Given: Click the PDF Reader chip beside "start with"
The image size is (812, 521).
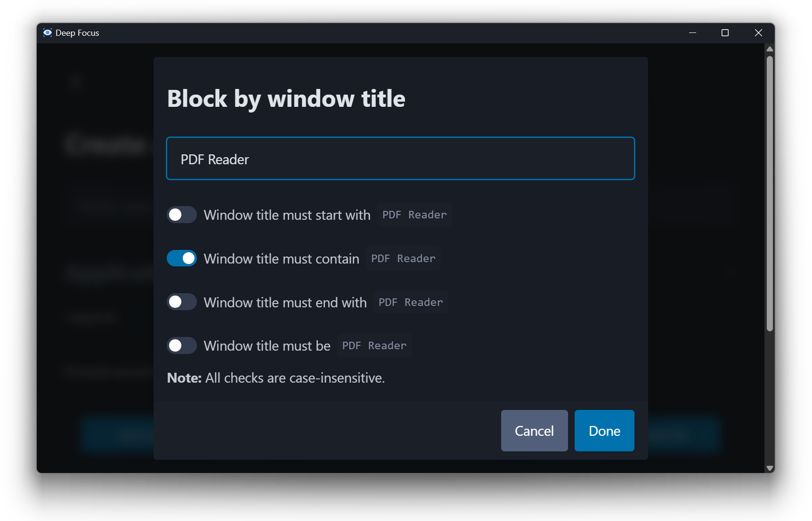Looking at the screenshot, I should click(414, 215).
